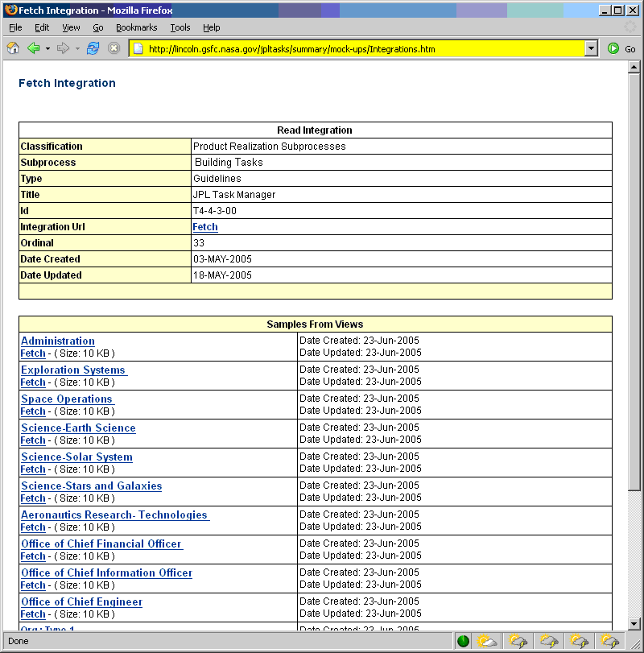Open the back history dropdown arrow
Screen dimensions: 644x653
pyautogui.click(x=47, y=49)
